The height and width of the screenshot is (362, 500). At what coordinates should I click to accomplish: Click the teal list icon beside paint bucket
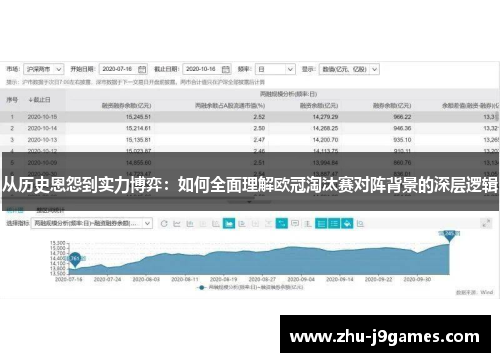click(334, 223)
